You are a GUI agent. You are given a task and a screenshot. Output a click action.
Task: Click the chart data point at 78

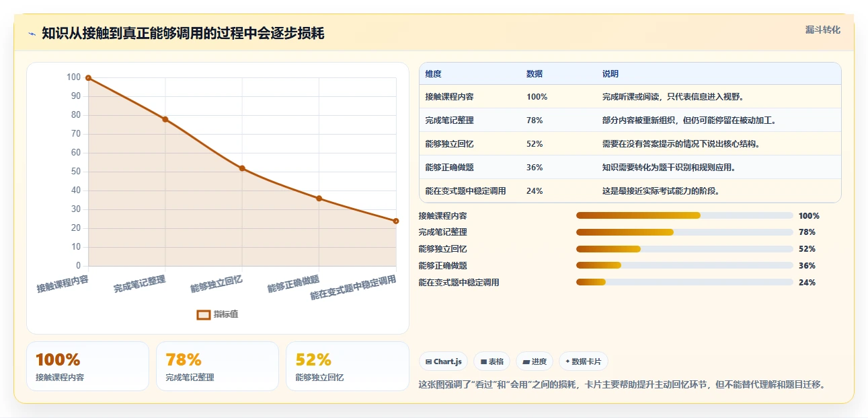coord(165,119)
